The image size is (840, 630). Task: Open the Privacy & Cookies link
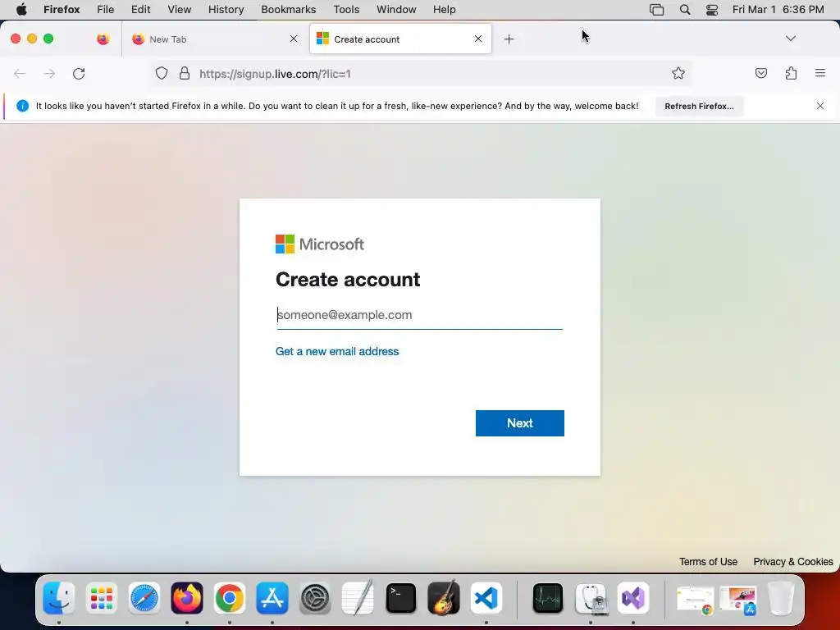pyautogui.click(x=793, y=561)
